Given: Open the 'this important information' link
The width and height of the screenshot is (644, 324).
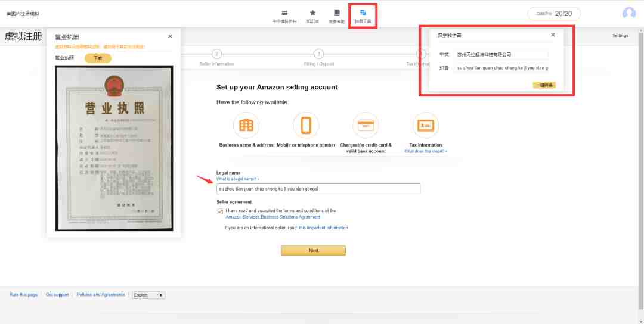Looking at the screenshot, I should click(x=323, y=228).
